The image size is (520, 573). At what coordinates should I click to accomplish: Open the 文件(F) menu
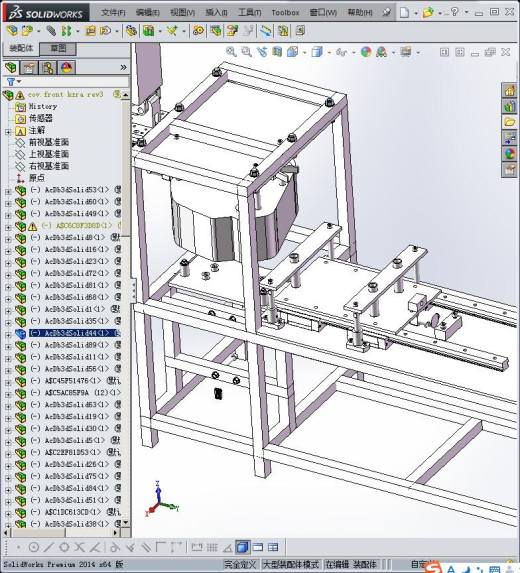point(113,12)
